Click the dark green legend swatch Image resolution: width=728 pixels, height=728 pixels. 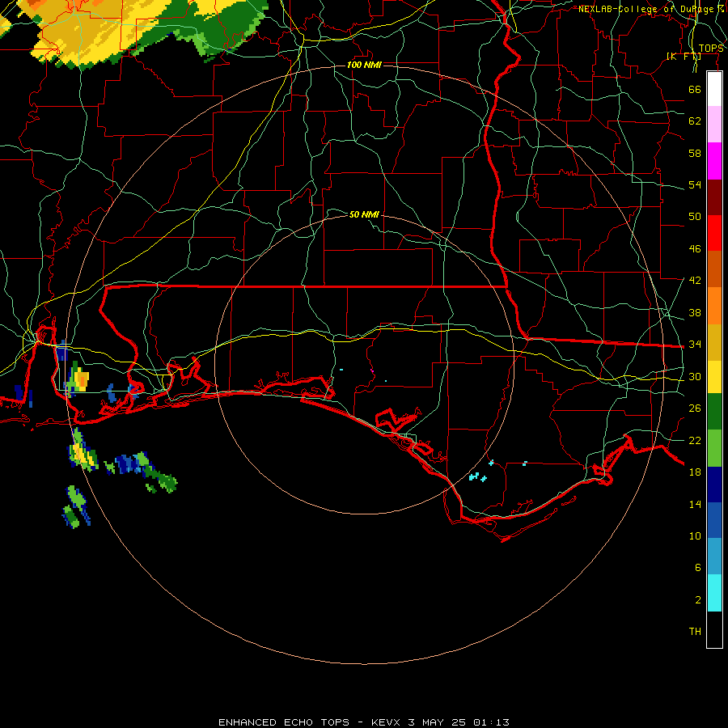pos(714,411)
